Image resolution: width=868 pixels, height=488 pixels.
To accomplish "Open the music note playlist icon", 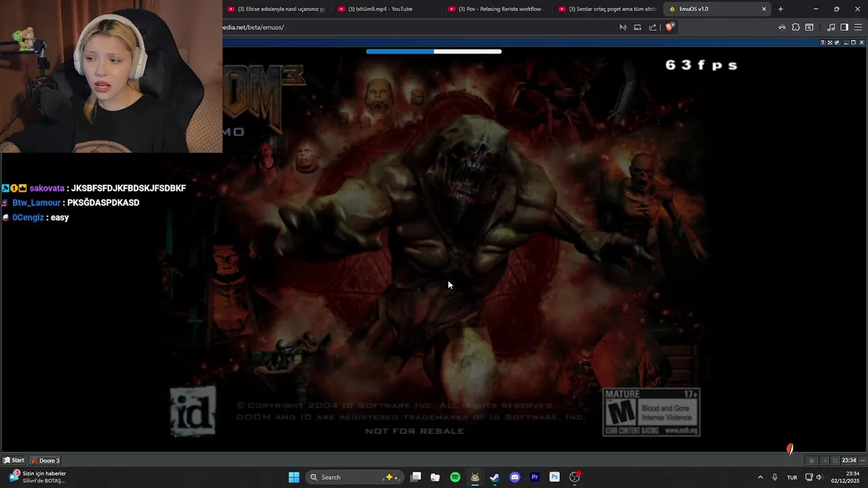I will 831,27.
